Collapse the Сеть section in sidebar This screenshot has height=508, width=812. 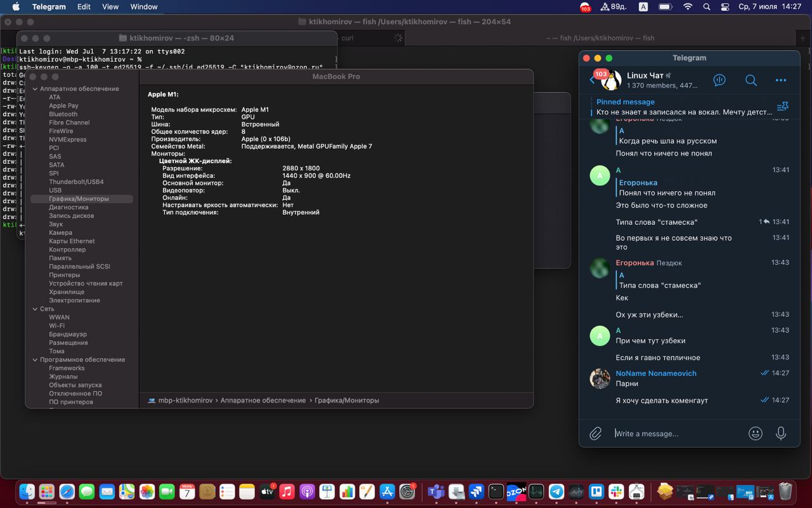pyautogui.click(x=36, y=309)
